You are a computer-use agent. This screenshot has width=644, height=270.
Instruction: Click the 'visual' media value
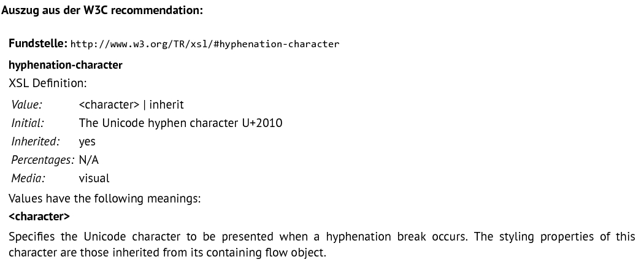(x=94, y=179)
